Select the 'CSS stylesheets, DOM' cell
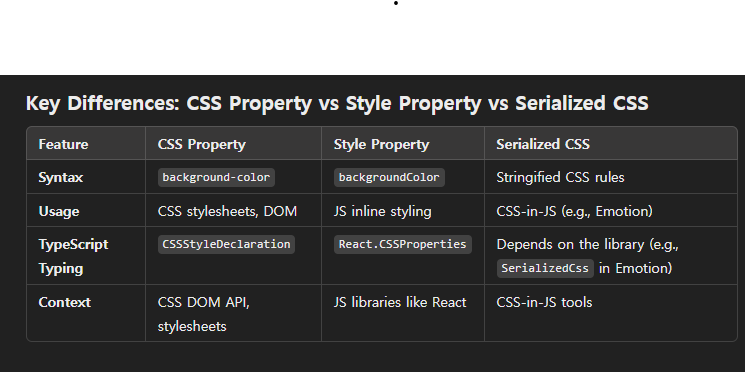 pyautogui.click(x=227, y=211)
